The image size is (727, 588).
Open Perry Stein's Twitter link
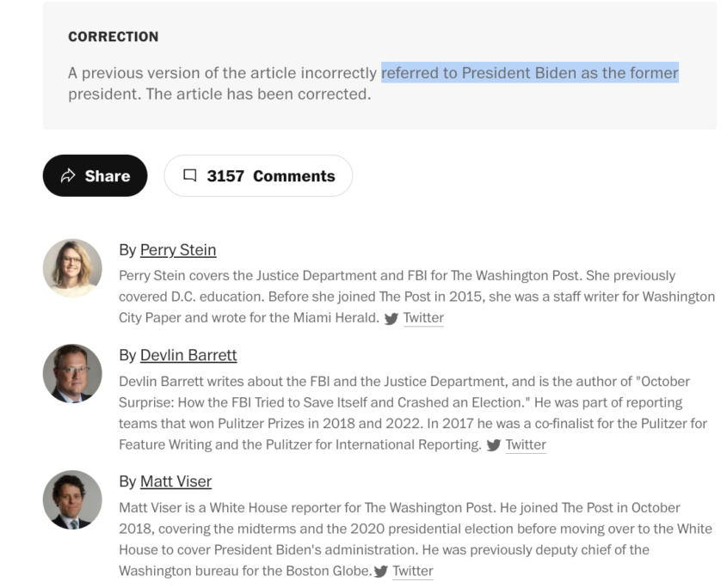pos(423,318)
